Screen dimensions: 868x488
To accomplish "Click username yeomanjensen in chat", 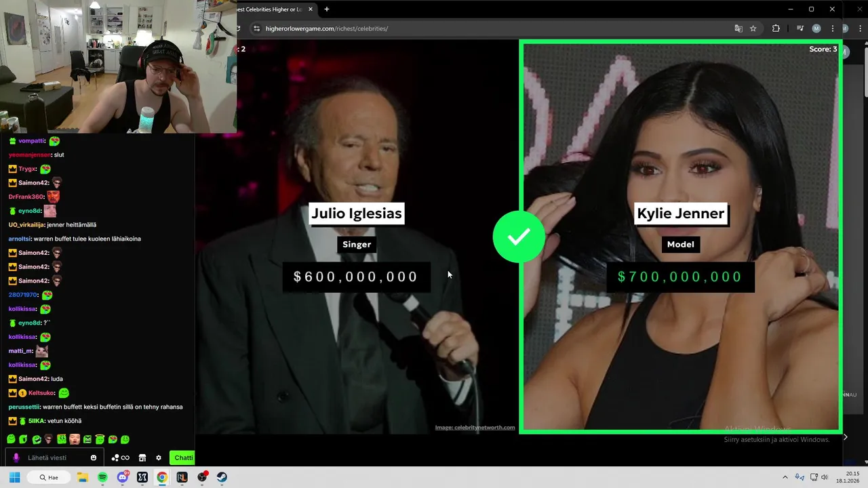I will [x=29, y=155].
